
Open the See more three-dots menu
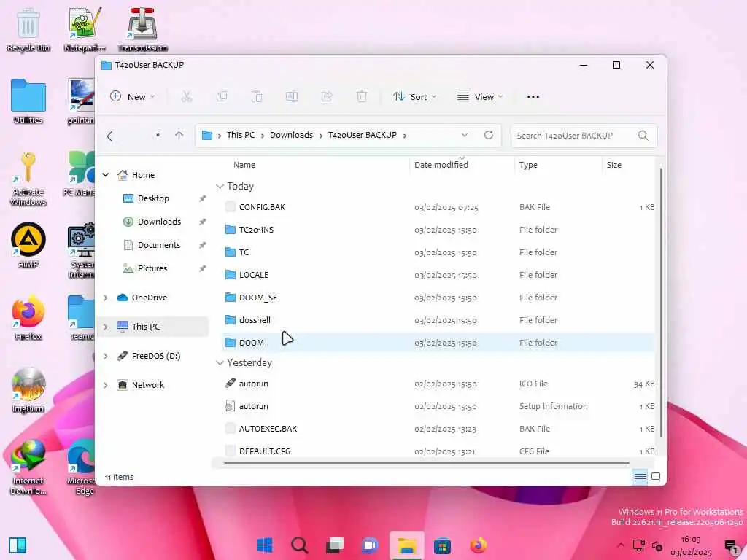[x=533, y=97]
